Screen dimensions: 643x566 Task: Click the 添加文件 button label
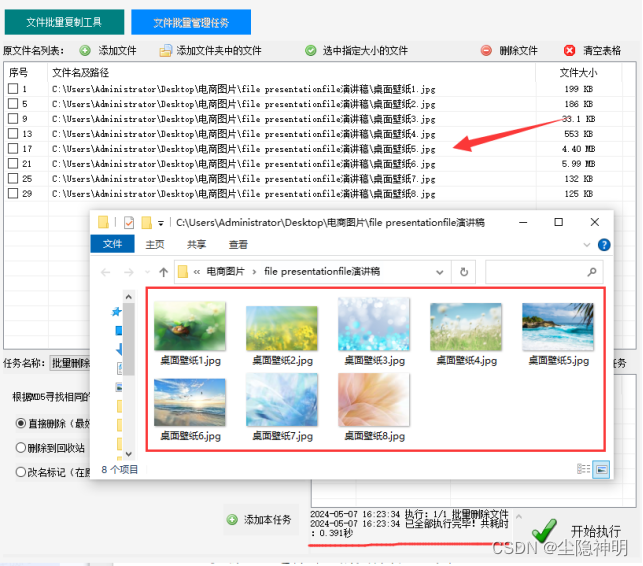point(117,50)
